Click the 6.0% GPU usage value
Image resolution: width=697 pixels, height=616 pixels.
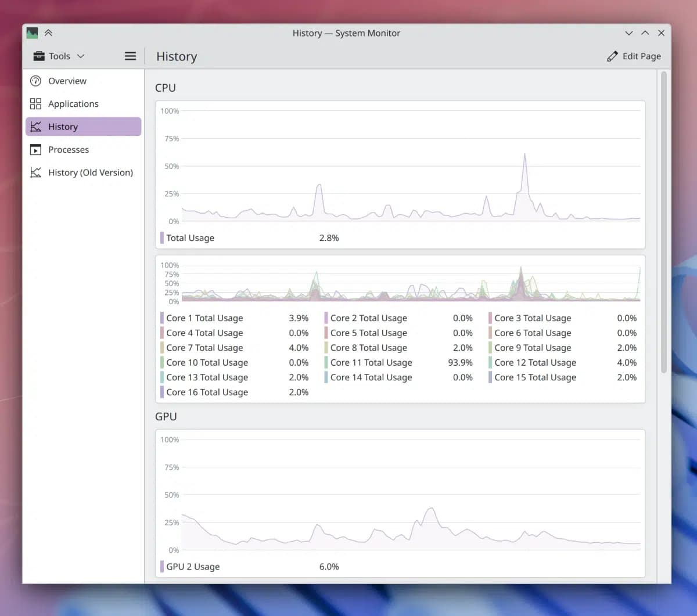pyautogui.click(x=329, y=567)
